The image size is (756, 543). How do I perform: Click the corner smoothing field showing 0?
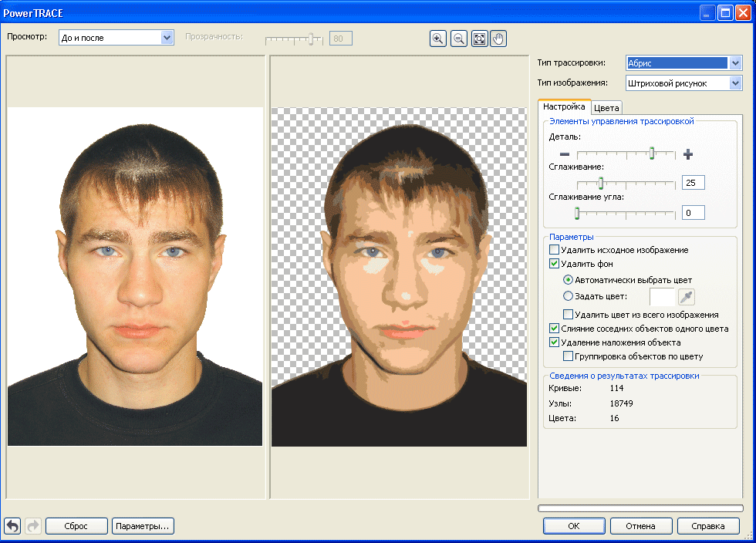(x=694, y=213)
